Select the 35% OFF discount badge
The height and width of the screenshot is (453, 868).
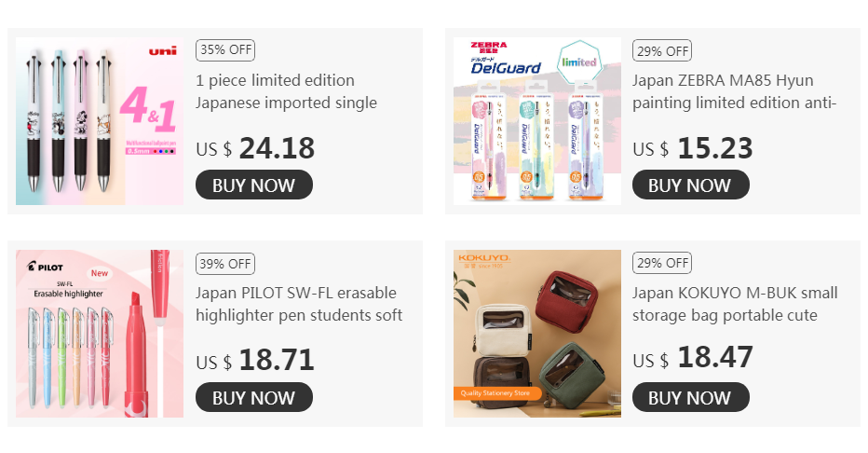(x=225, y=50)
